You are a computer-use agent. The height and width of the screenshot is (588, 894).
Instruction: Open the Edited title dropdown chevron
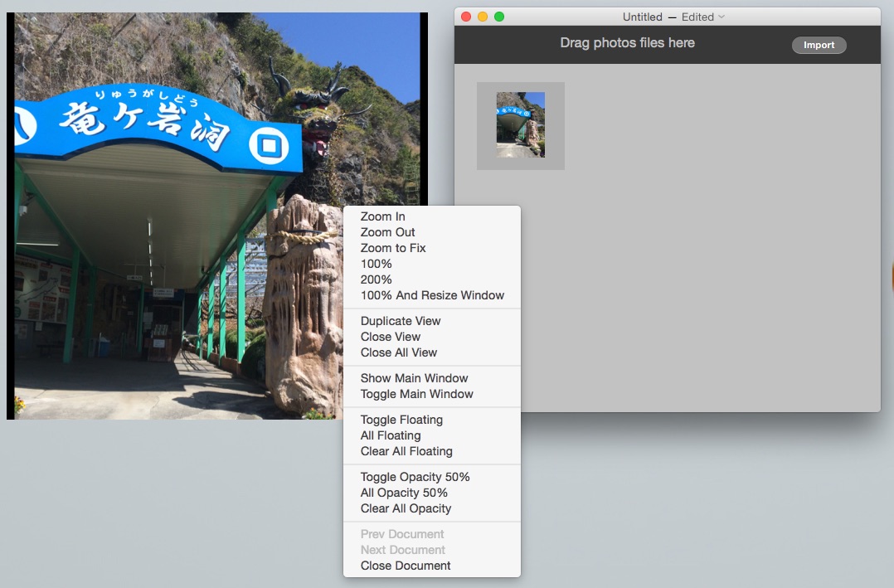click(722, 17)
